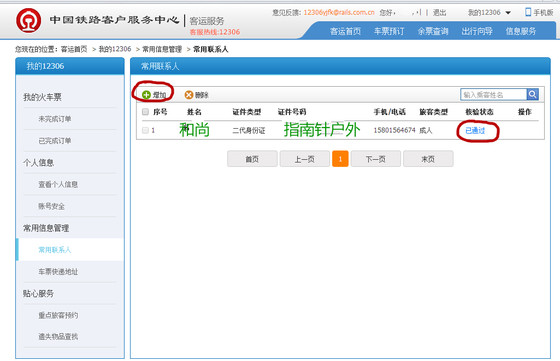Click the 手机/电话 column header

pyautogui.click(x=390, y=112)
